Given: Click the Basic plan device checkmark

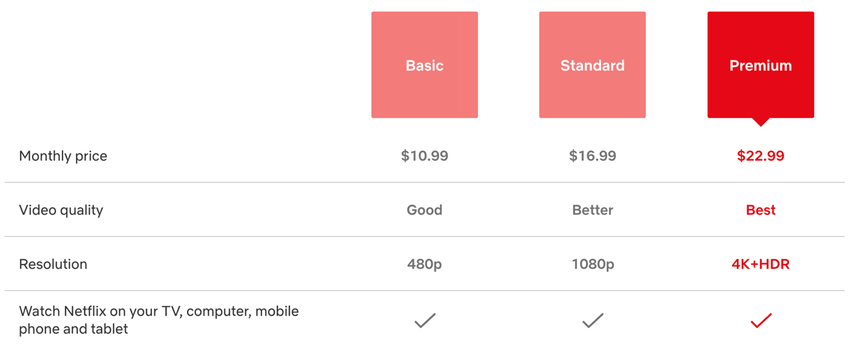Looking at the screenshot, I should tap(425, 321).
